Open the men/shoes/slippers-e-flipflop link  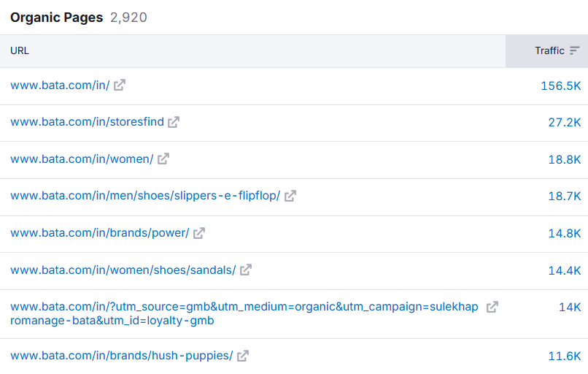145,196
